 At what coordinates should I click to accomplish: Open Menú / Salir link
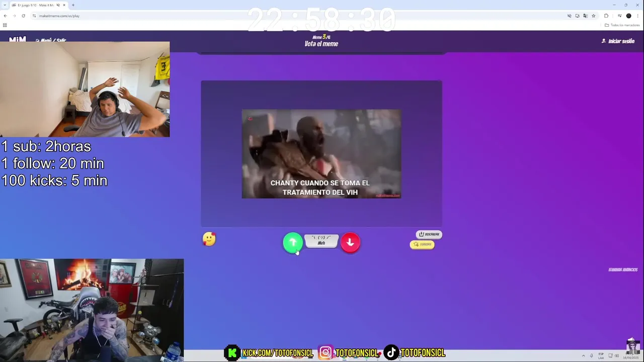pos(51,40)
